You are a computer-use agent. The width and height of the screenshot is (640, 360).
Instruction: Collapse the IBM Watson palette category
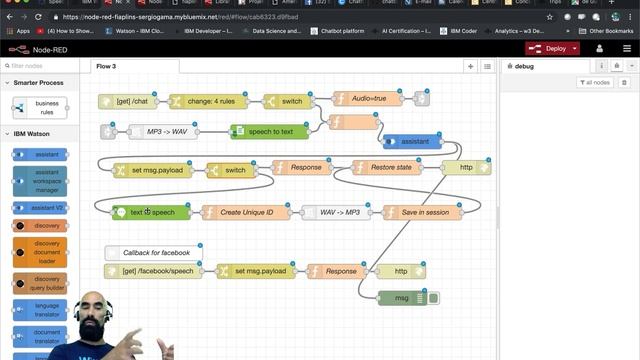tap(39, 134)
